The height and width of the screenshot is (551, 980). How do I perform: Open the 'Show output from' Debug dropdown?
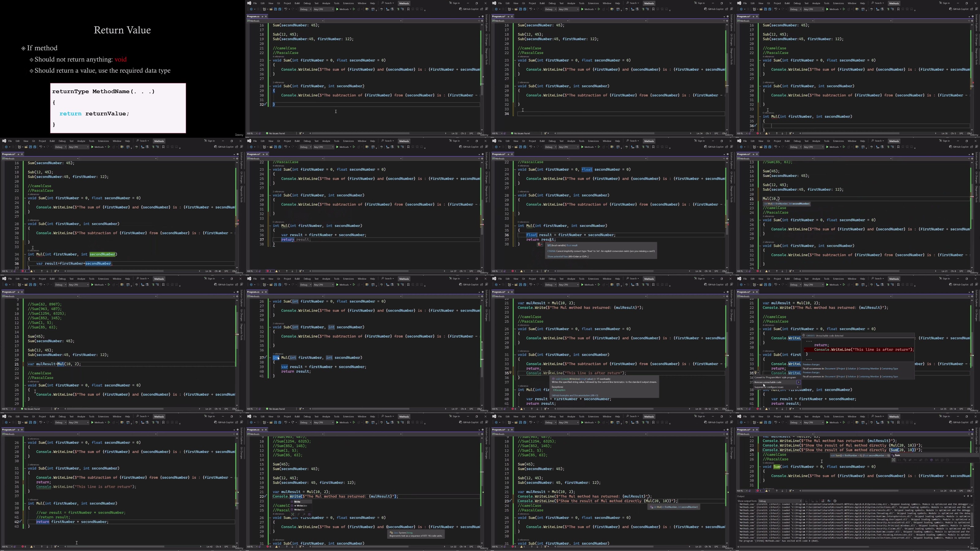click(x=779, y=501)
